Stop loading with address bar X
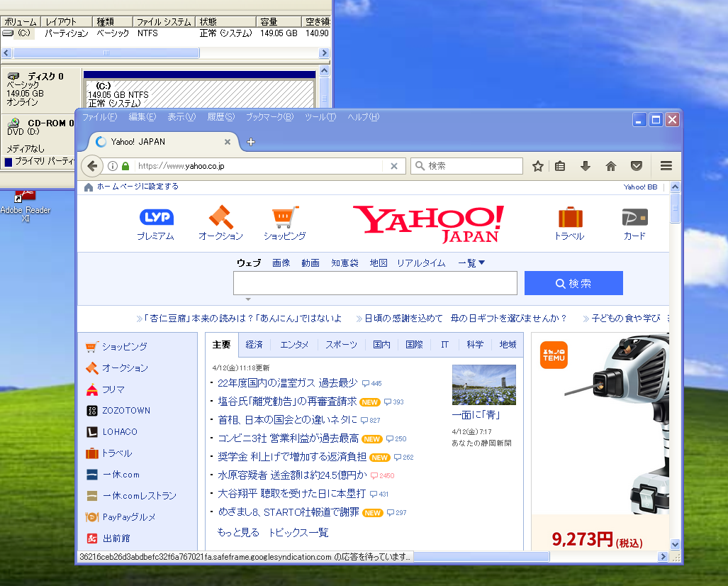The height and width of the screenshot is (586, 728). coord(393,166)
